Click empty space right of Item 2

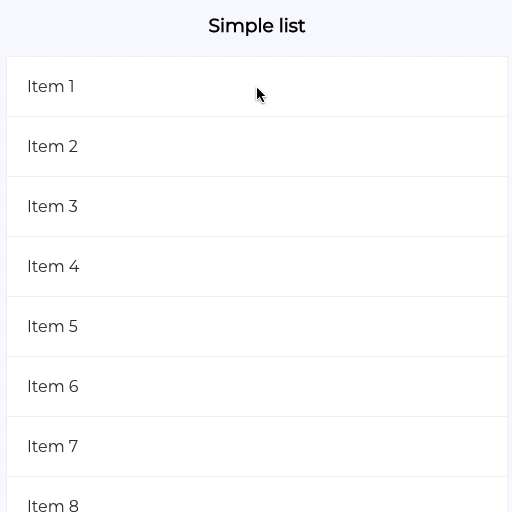point(293,147)
